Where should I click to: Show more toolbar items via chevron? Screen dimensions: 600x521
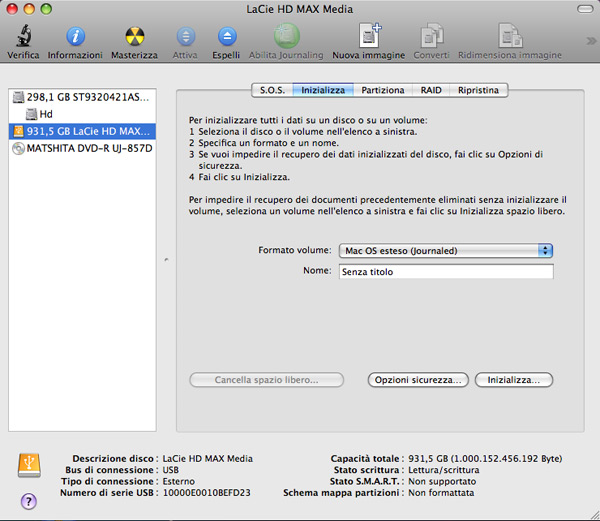click(x=591, y=41)
